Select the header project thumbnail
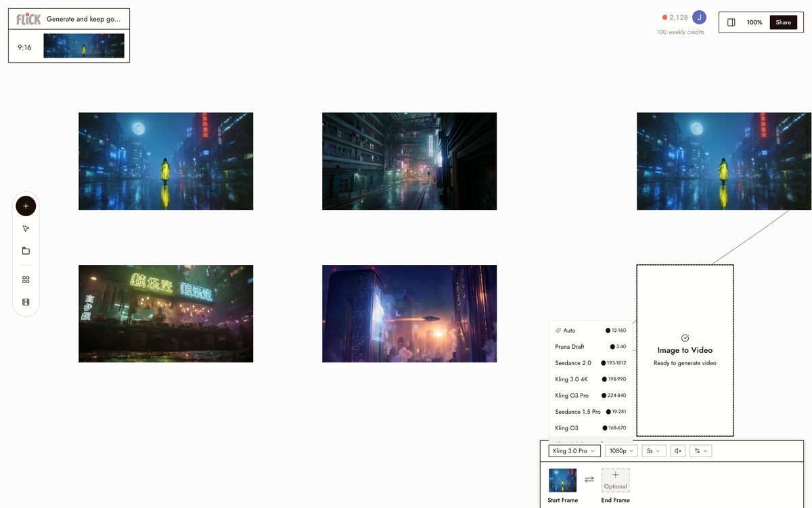The height and width of the screenshot is (508, 812). click(x=84, y=46)
